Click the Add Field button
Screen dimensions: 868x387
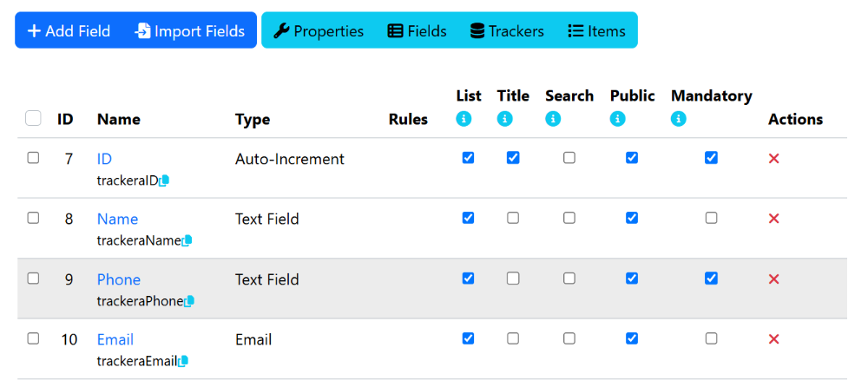click(x=69, y=31)
